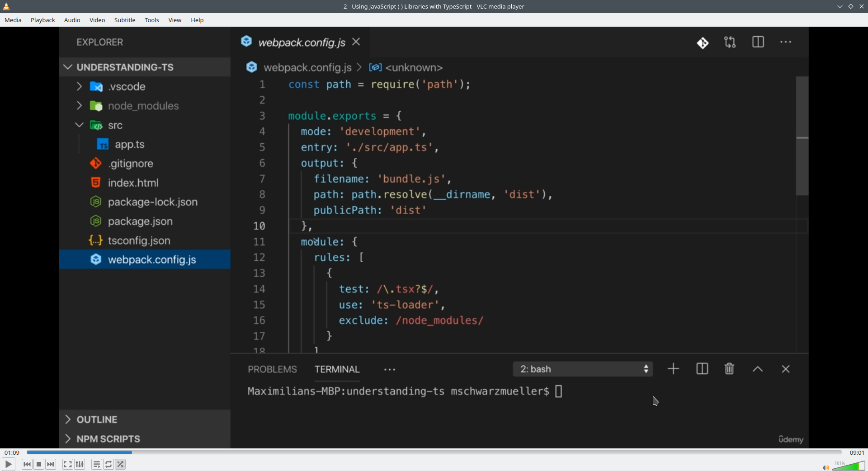Click <unknown> symbol in breadcrumb
The width and height of the screenshot is (868, 471).
coord(414,67)
